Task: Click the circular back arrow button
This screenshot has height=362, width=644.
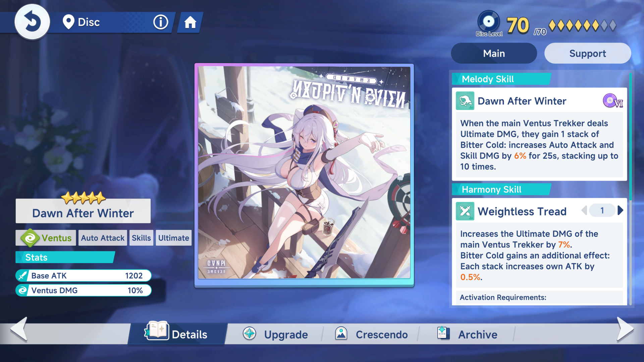Action: pyautogui.click(x=32, y=22)
